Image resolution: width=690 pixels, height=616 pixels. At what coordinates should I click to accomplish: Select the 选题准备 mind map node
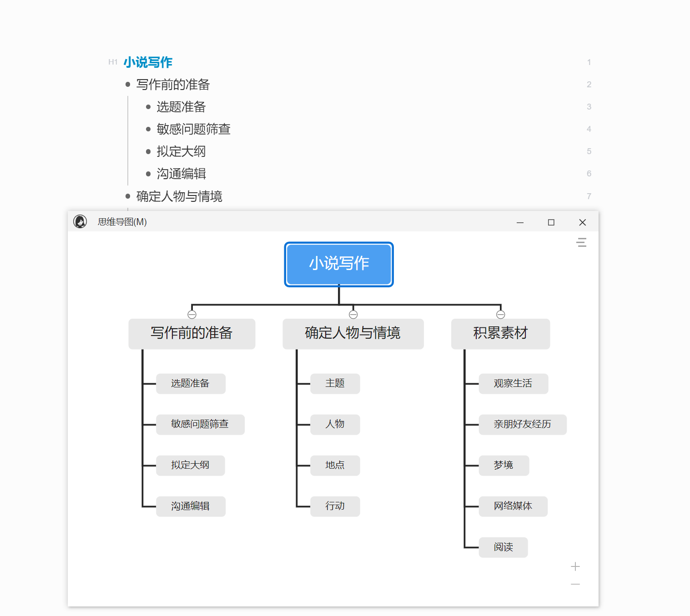[x=191, y=384]
